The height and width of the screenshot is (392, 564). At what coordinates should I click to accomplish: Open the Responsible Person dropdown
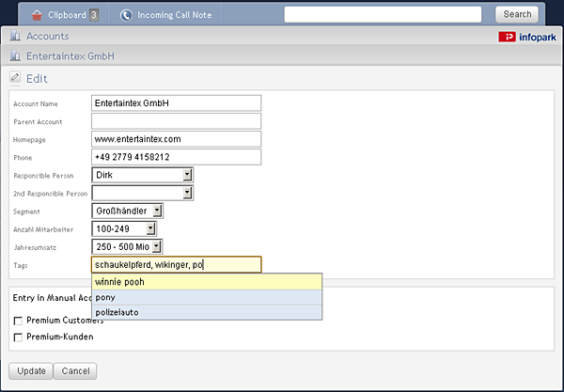(x=143, y=175)
